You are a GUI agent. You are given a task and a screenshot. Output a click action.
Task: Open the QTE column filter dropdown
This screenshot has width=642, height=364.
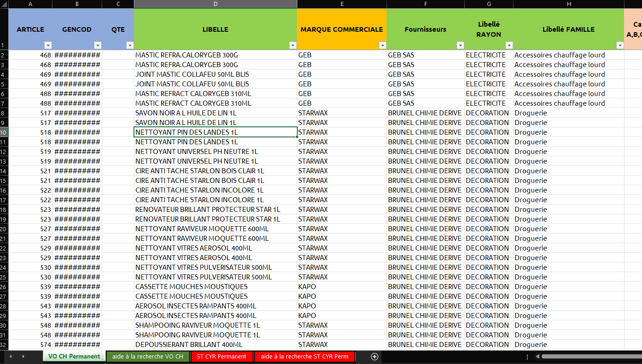pyautogui.click(x=130, y=45)
